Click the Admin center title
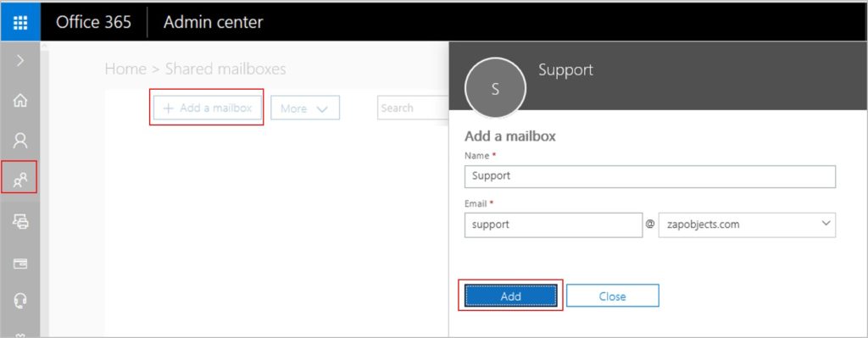 click(x=213, y=22)
